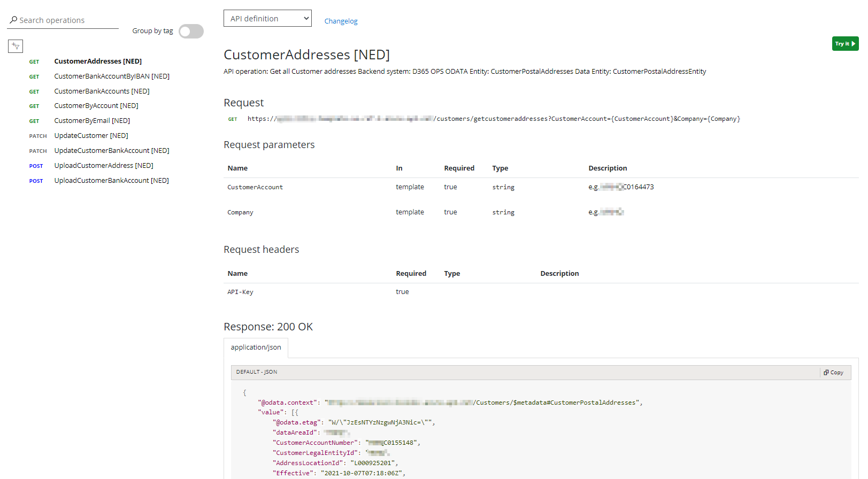Click the Response: 200 OK heading
This screenshot has height=479, width=868.
point(268,327)
